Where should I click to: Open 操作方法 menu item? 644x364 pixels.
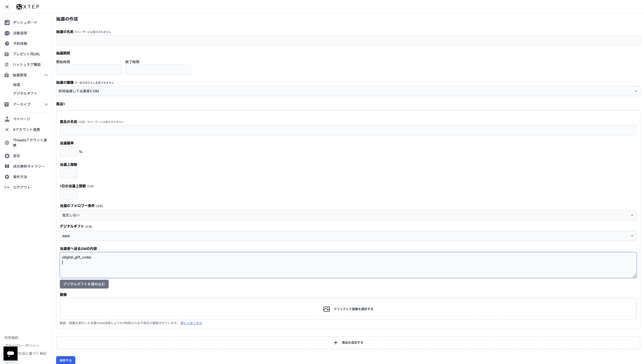(x=20, y=177)
